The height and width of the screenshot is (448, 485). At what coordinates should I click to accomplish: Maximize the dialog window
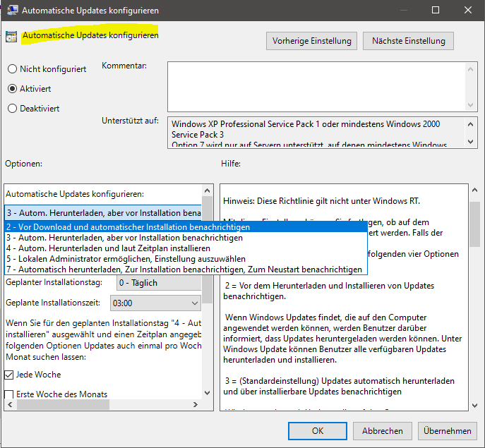(x=435, y=10)
